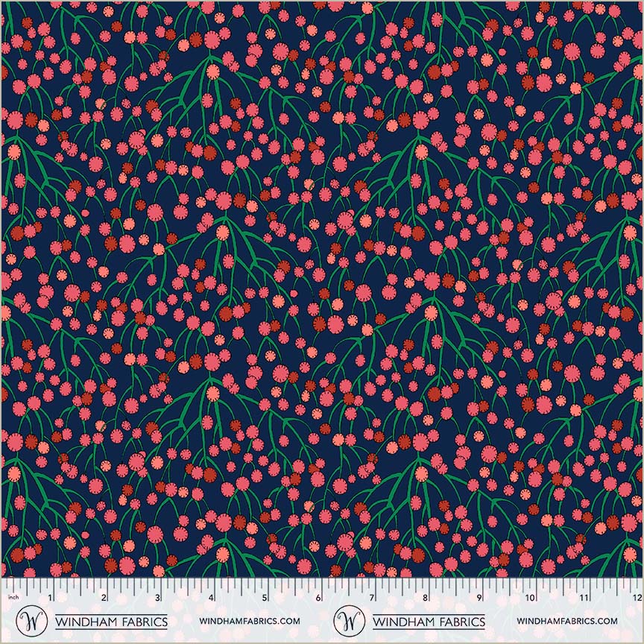Viewport: 644px width, 644px height.
Task: Select the 3 inch ruler number
Action: pyautogui.click(x=158, y=598)
